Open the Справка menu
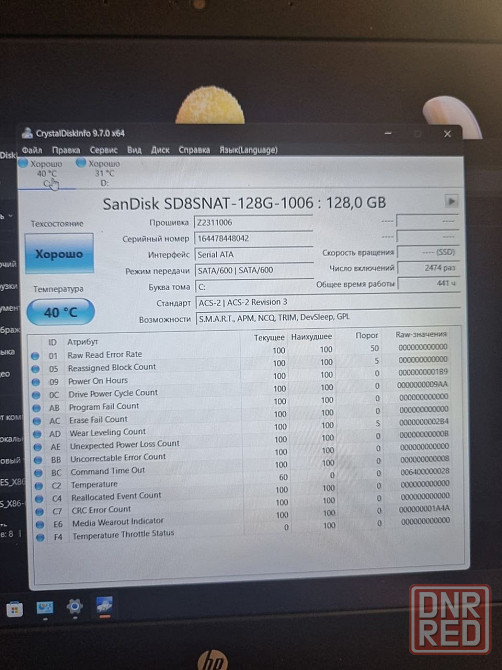The height and width of the screenshot is (670, 502). click(x=194, y=150)
